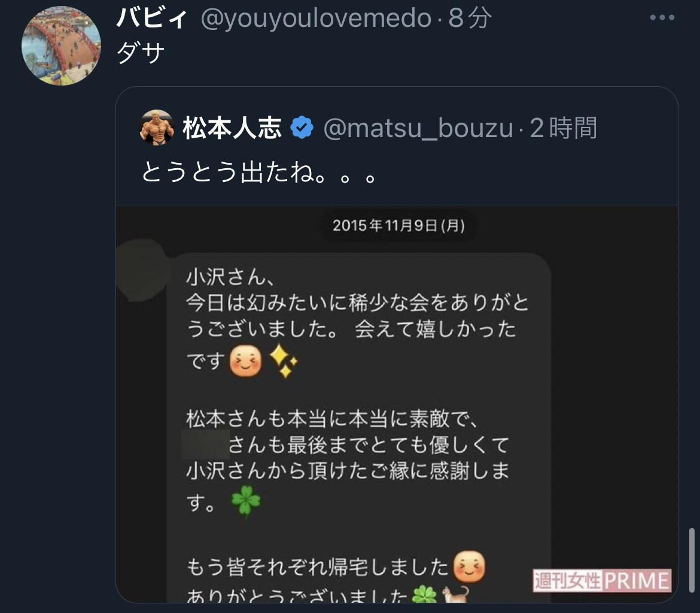Click the 2015年11月9日(月) date label
The image size is (700, 613).
398,225
